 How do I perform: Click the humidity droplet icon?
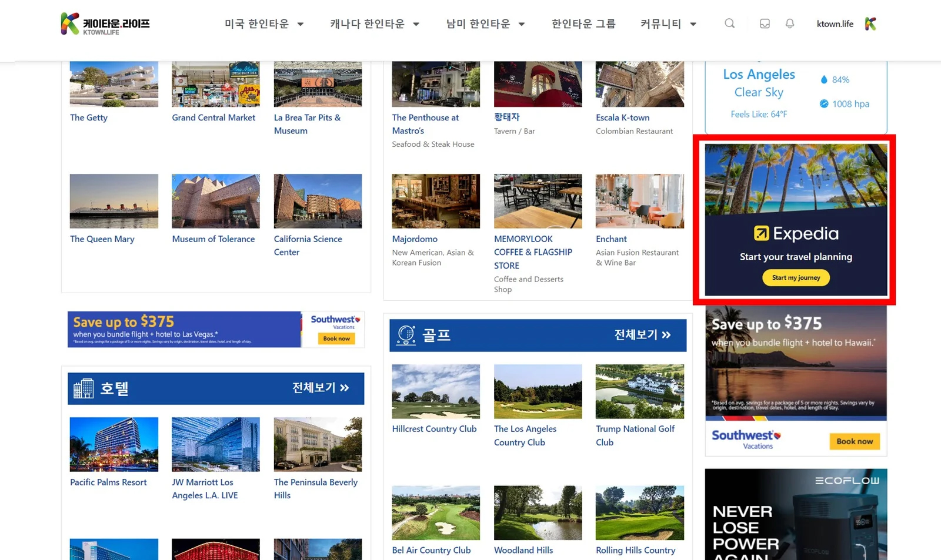(824, 80)
